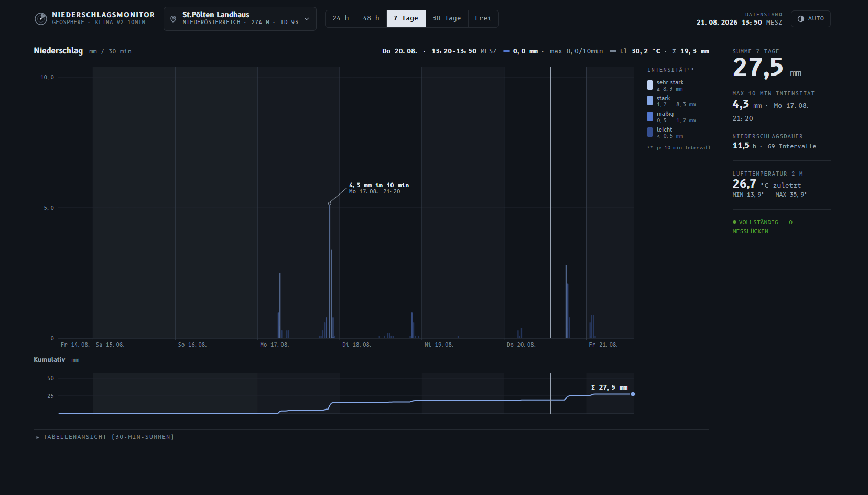Expand the Tabellenansicht 30-Min-Summen section

pyautogui.click(x=105, y=437)
